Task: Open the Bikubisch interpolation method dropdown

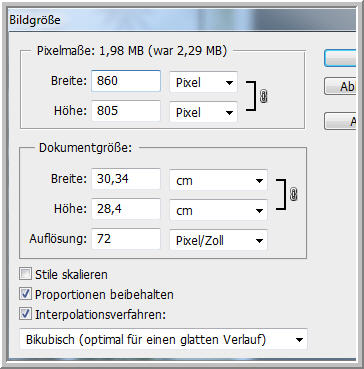Action: coord(163,340)
